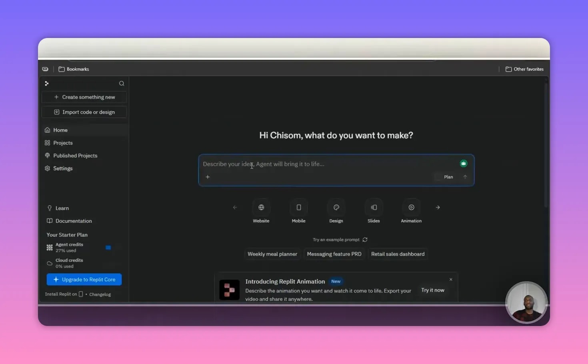Image resolution: width=588 pixels, height=364 pixels.
Task: Click the Learn lightbulb icon
Action: pyautogui.click(x=50, y=208)
